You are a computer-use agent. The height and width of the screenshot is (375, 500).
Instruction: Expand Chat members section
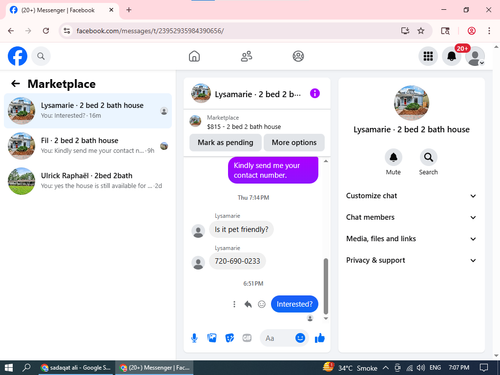pos(411,217)
